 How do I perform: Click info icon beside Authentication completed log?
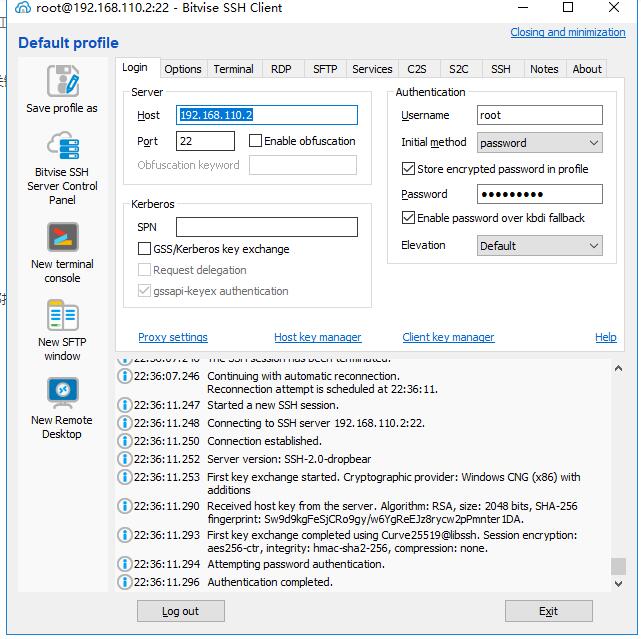(x=125, y=582)
